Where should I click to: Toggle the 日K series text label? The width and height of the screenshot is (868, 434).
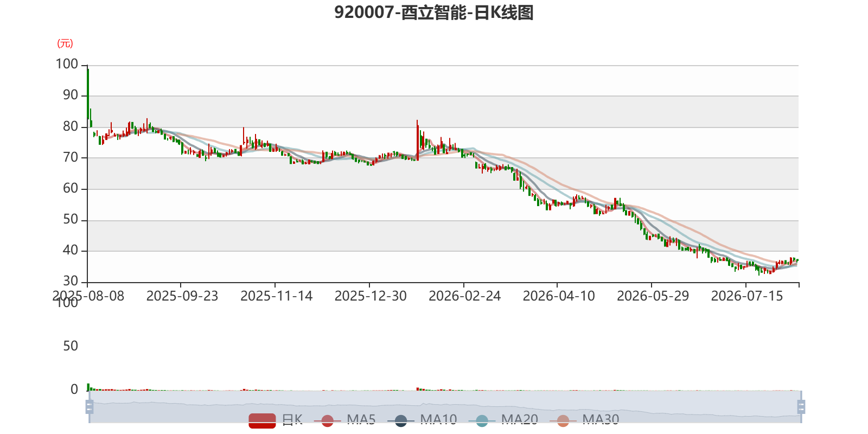coord(292,419)
